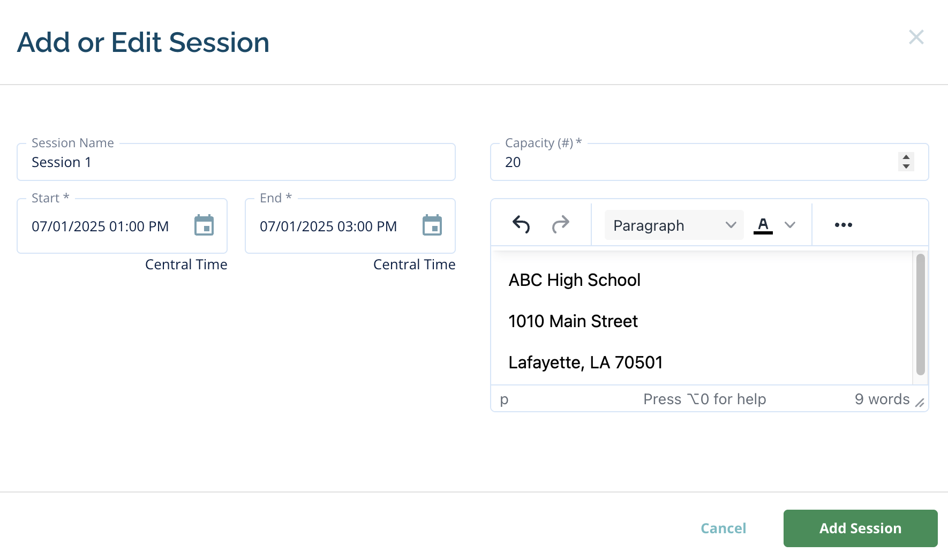Place cursor on the 1010 Main Street line
The image size is (948, 560).
[573, 321]
